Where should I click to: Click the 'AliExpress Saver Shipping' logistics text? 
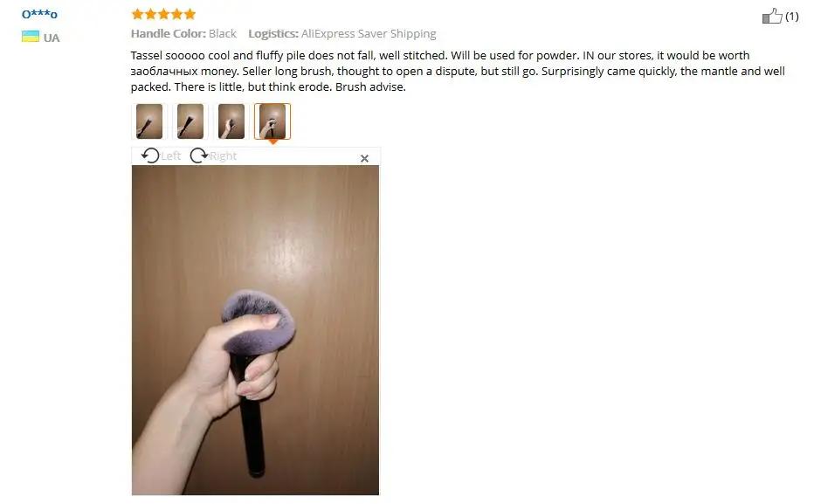point(369,34)
